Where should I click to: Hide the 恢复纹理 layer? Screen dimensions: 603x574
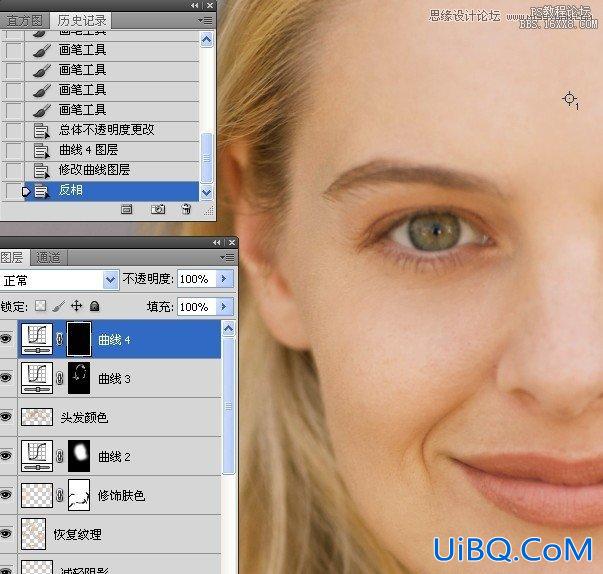click(6, 534)
